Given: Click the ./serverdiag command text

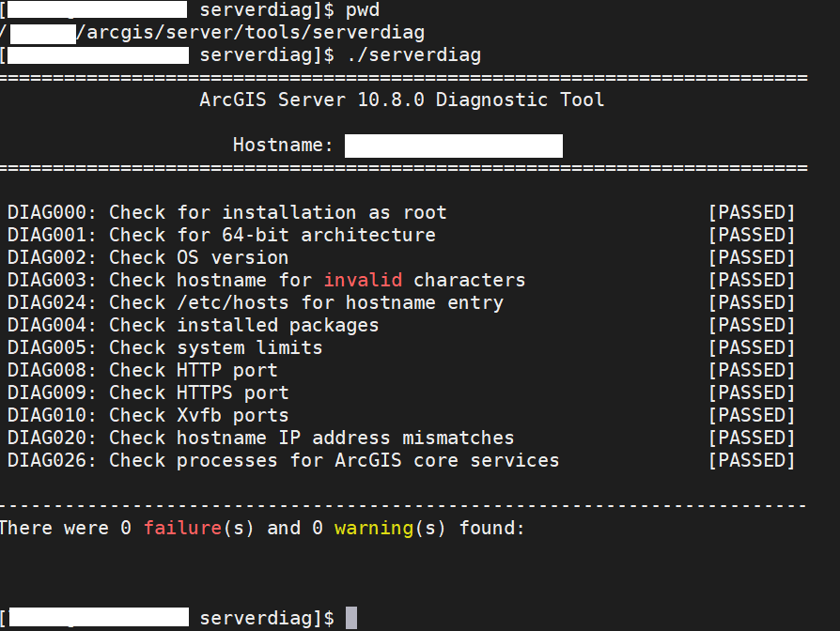Looking at the screenshot, I should pos(414,55).
